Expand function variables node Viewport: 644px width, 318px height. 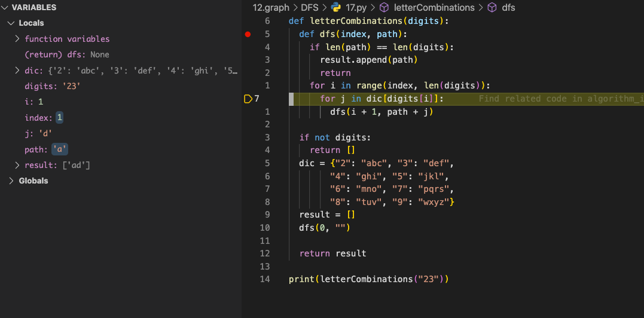[17, 39]
